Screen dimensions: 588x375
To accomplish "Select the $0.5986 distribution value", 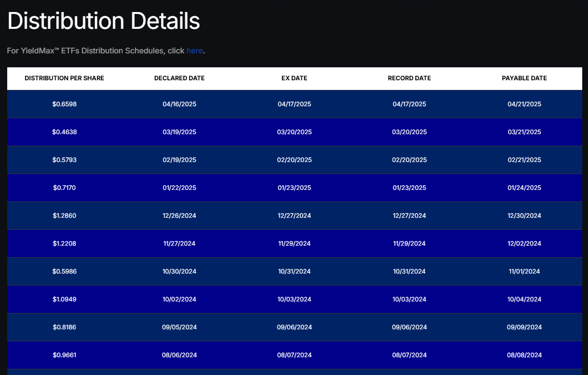I will point(64,271).
